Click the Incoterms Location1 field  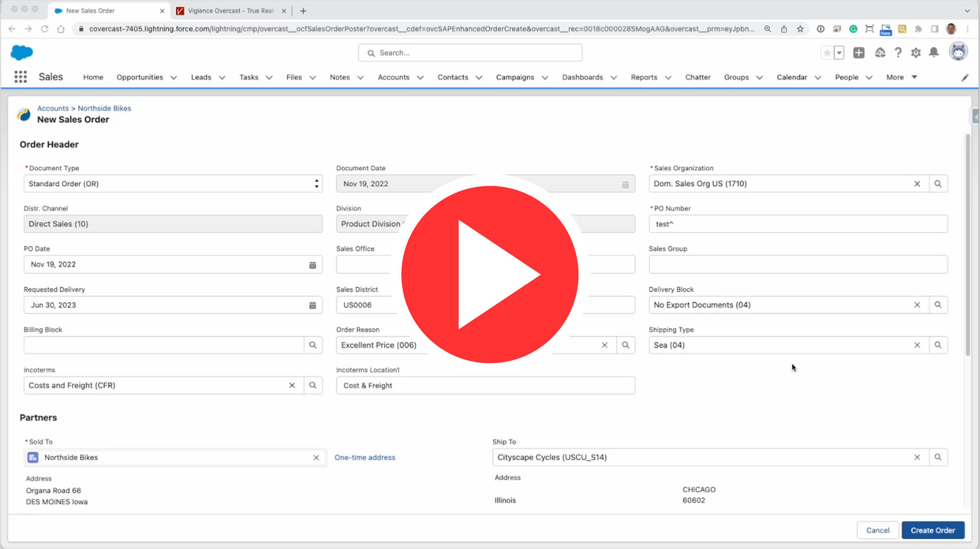485,386
